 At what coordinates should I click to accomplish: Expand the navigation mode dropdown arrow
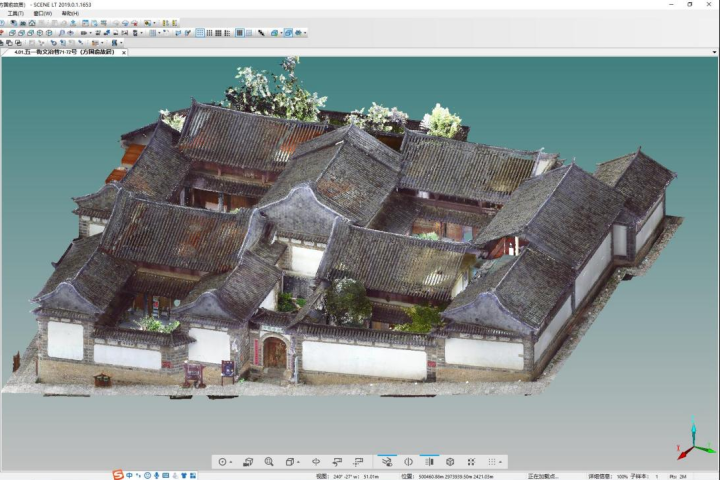click(x=232, y=462)
